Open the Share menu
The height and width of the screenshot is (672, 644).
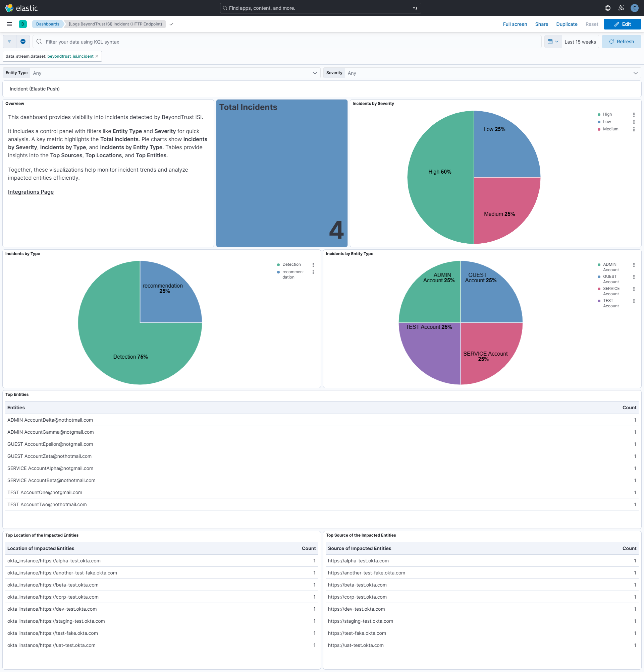coord(541,24)
